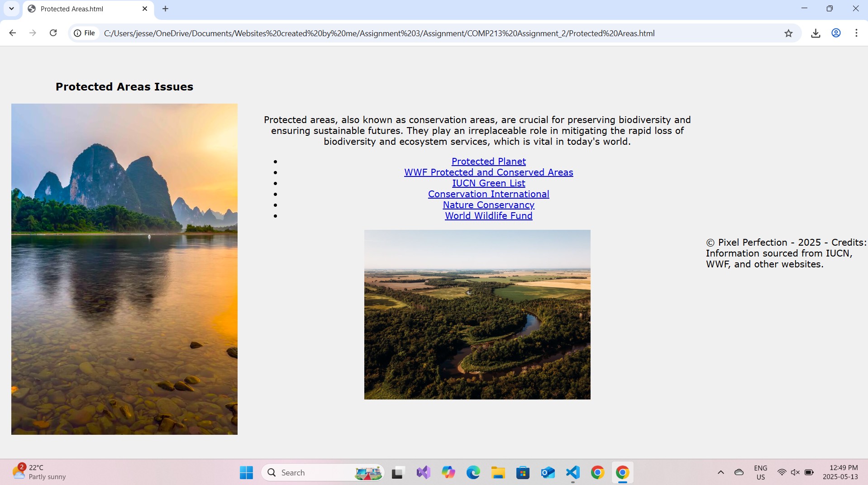The height and width of the screenshot is (485, 868).
Task: Open Chrome three-dot menu
Action: [856, 33]
